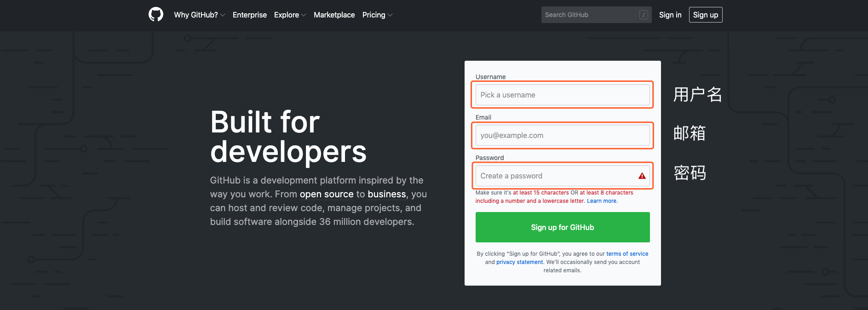
Task: Click the Email field label
Action: 483,117
